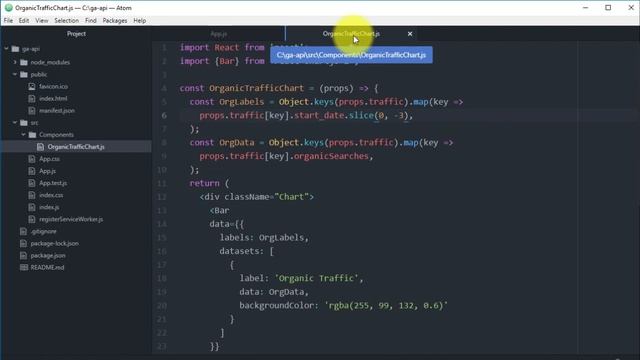
Task: Open .gitignore from the tree
Action: click(x=43, y=231)
